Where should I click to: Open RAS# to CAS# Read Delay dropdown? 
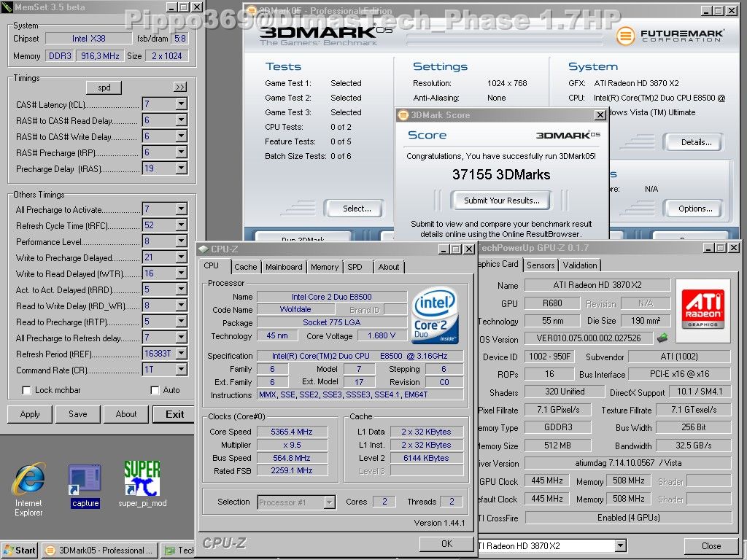[x=181, y=120]
